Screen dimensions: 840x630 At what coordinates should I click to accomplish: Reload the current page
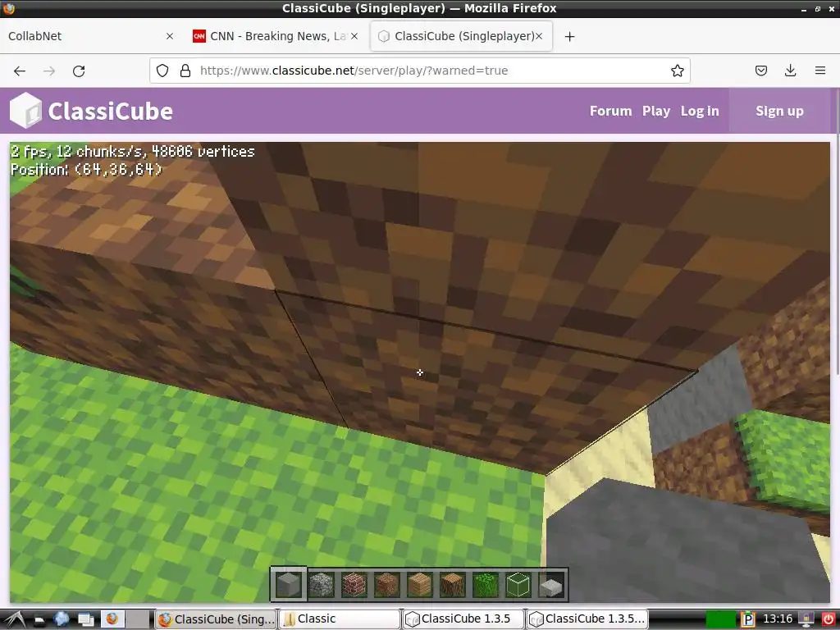pyautogui.click(x=79, y=71)
